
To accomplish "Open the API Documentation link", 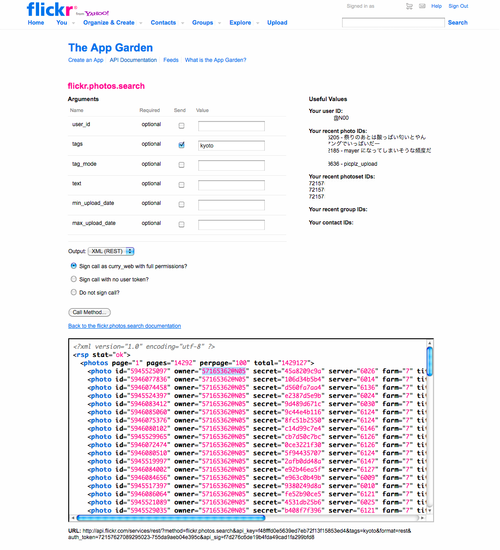I will pos(133,60).
